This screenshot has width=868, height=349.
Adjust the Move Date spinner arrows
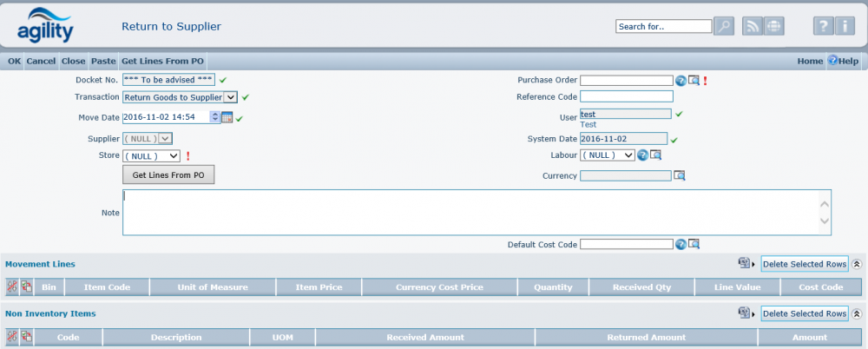pyautogui.click(x=214, y=117)
